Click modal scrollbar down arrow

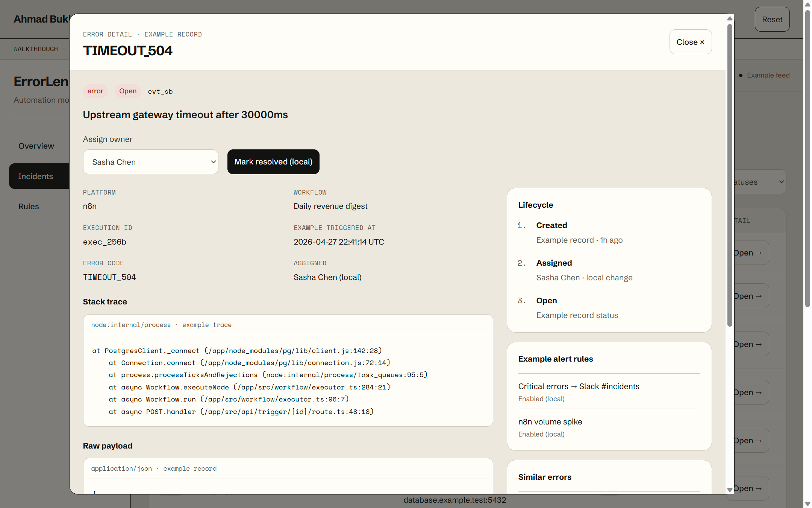[730, 490]
